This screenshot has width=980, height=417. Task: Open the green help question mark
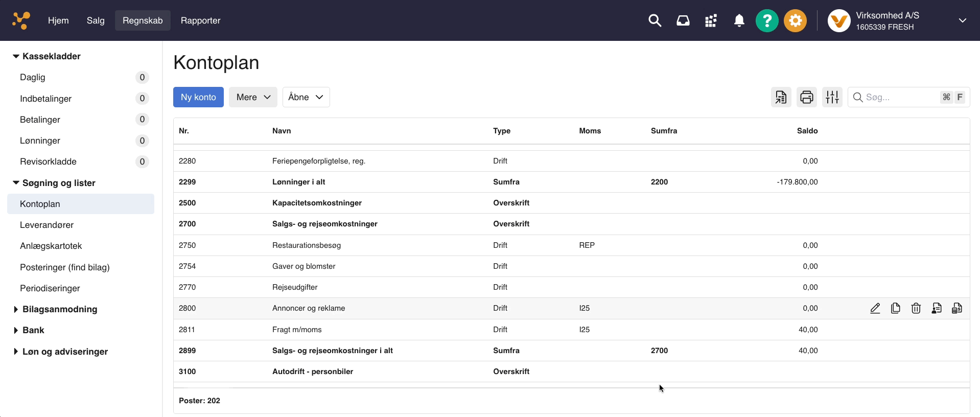[x=766, y=21]
